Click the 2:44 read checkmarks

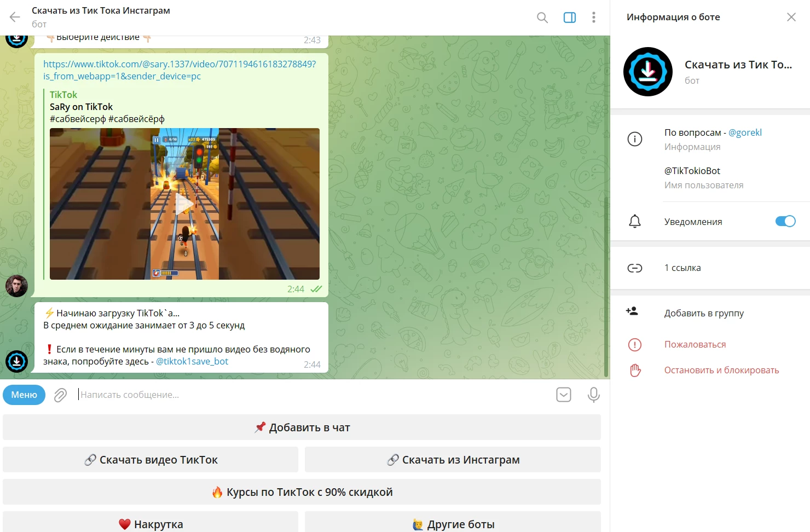coord(316,289)
